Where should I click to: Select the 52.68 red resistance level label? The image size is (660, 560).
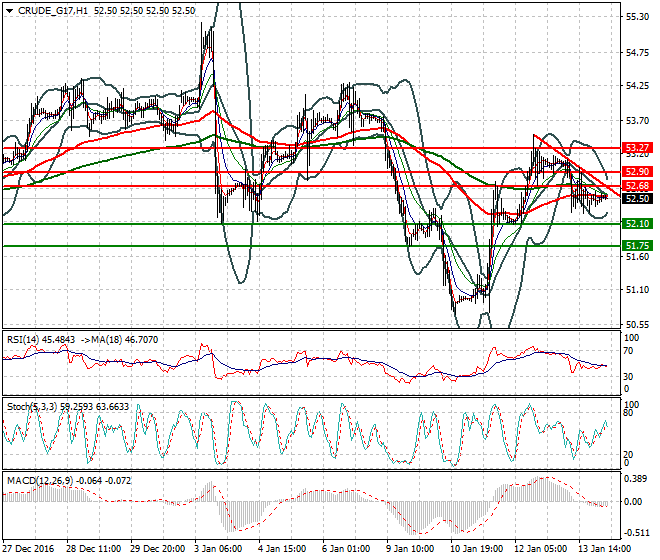pos(637,186)
